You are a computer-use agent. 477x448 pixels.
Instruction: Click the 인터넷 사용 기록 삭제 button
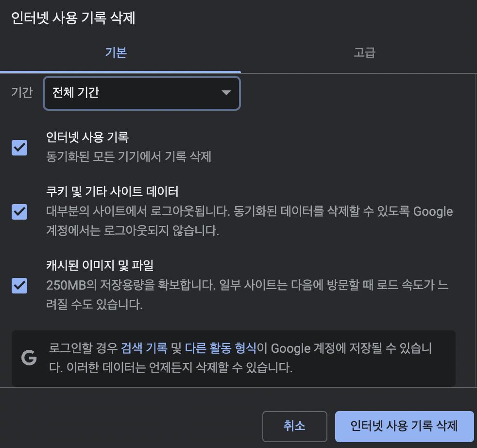(404, 426)
